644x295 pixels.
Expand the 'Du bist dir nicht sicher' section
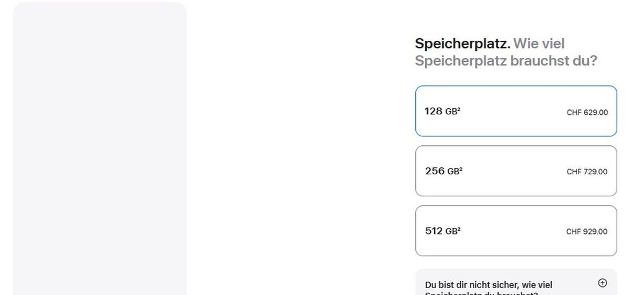[x=488, y=285]
